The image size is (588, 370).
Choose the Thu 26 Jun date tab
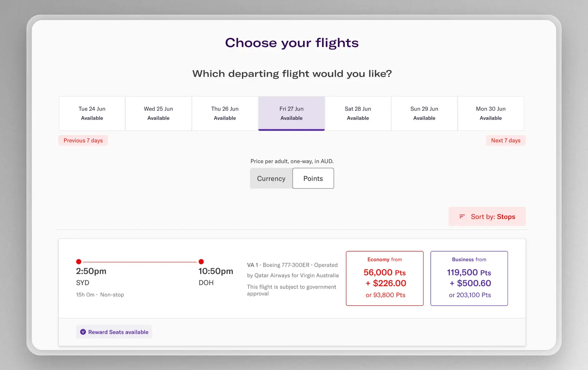tap(225, 113)
